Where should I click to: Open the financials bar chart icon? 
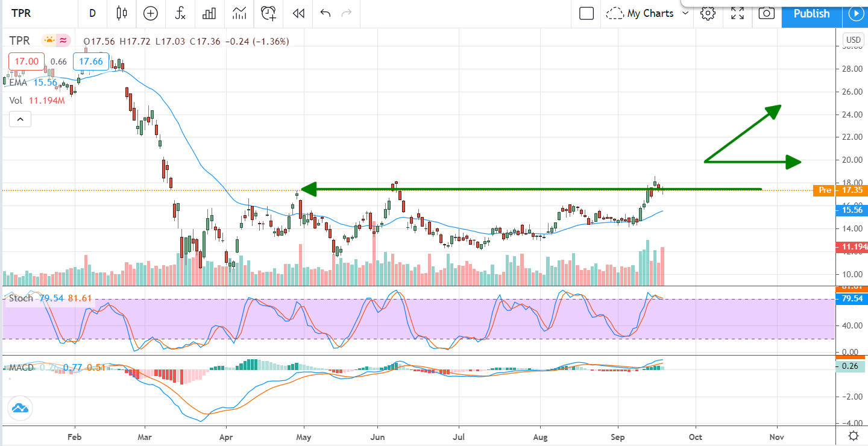tap(210, 13)
